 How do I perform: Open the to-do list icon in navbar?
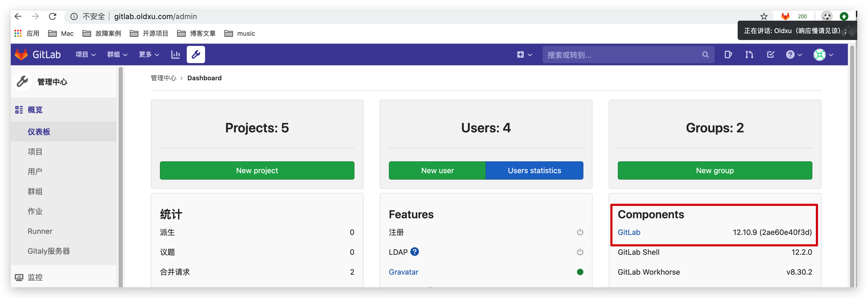pyautogui.click(x=770, y=54)
